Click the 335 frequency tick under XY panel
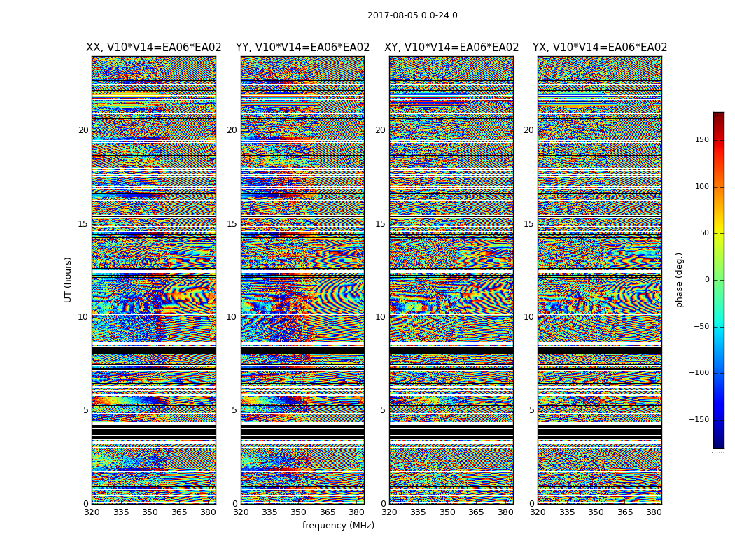 pos(418,512)
